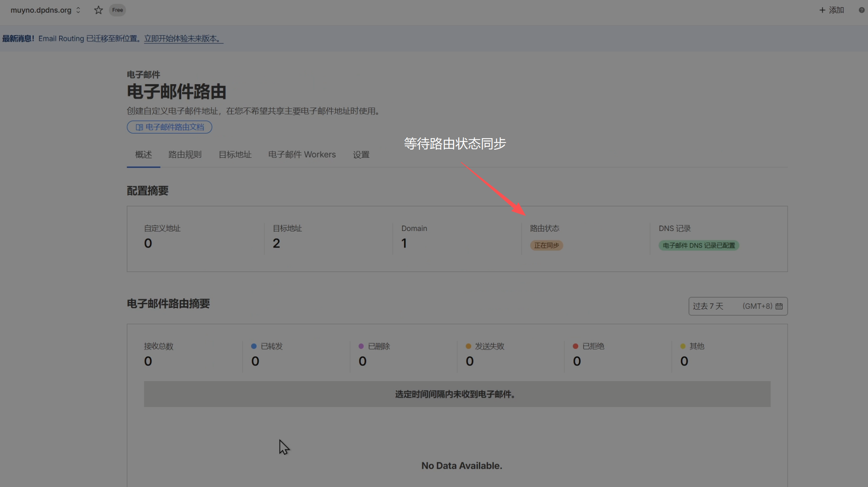Click the 电子邮件 DNS 记录已配置 badge

pos(699,245)
